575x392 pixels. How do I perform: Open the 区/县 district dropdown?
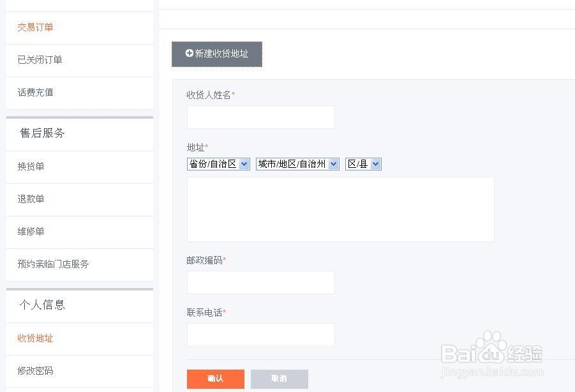[x=363, y=164]
